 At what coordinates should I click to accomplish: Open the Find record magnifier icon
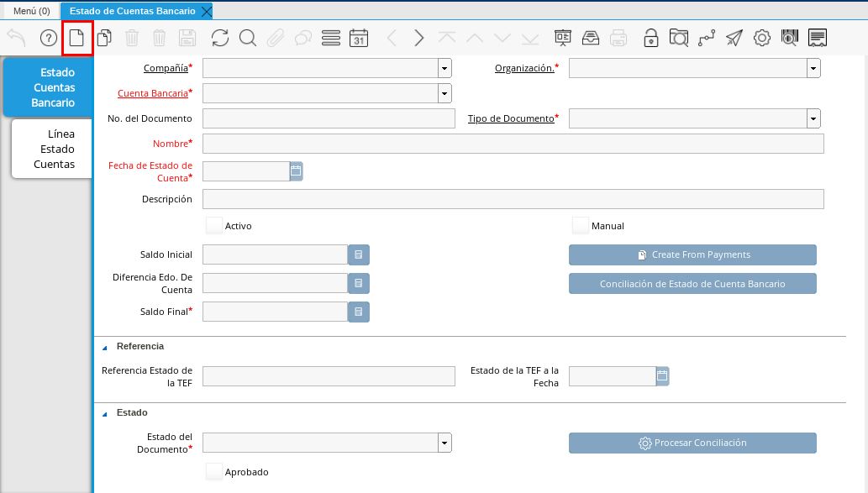248,38
